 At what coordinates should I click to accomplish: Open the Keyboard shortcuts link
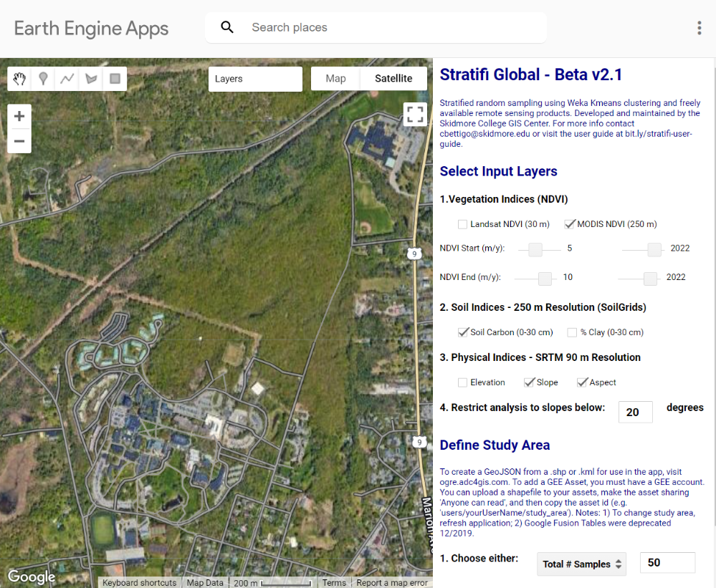coord(139,582)
